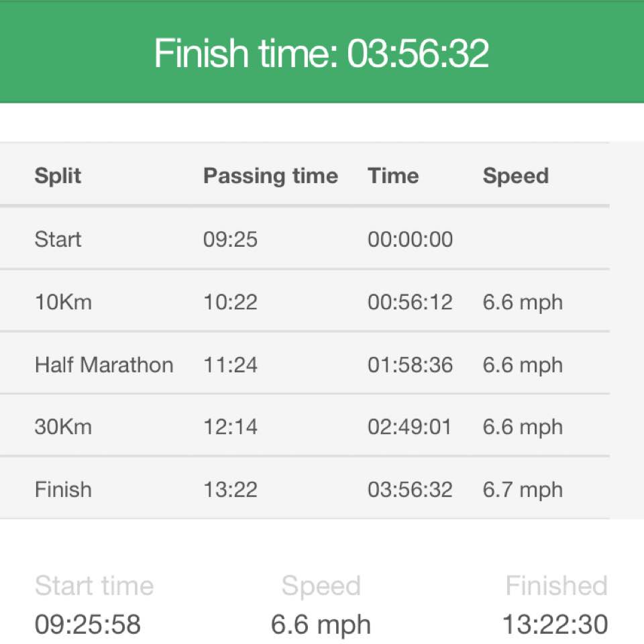
Task: Click Half Marathon time 01:58:36
Action: coord(410,365)
